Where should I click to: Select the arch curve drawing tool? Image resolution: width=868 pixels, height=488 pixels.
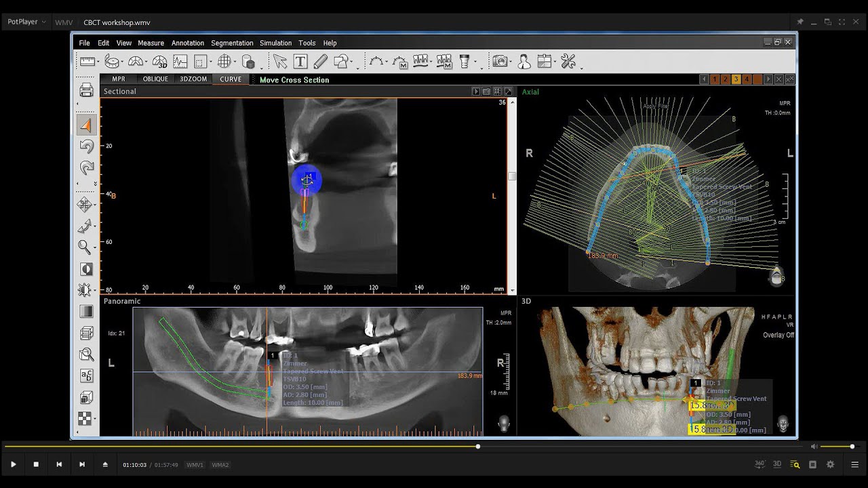point(376,62)
